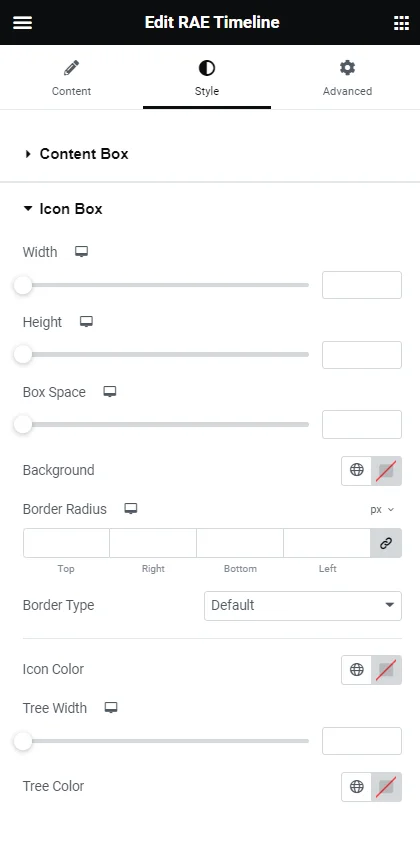The image size is (420, 842).
Task: Open the Border Type dropdown
Action: pyautogui.click(x=303, y=606)
